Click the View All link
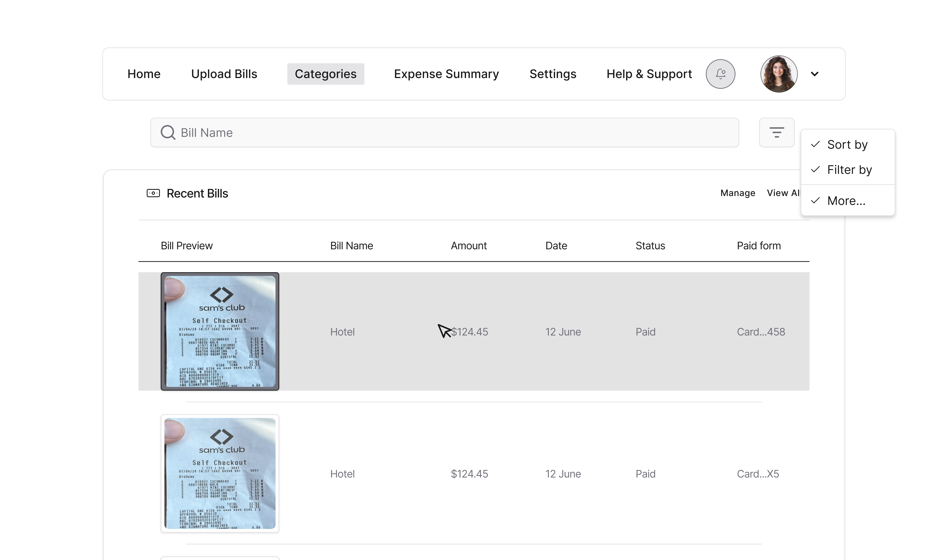Image resolution: width=948 pixels, height=560 pixels. 783,193
